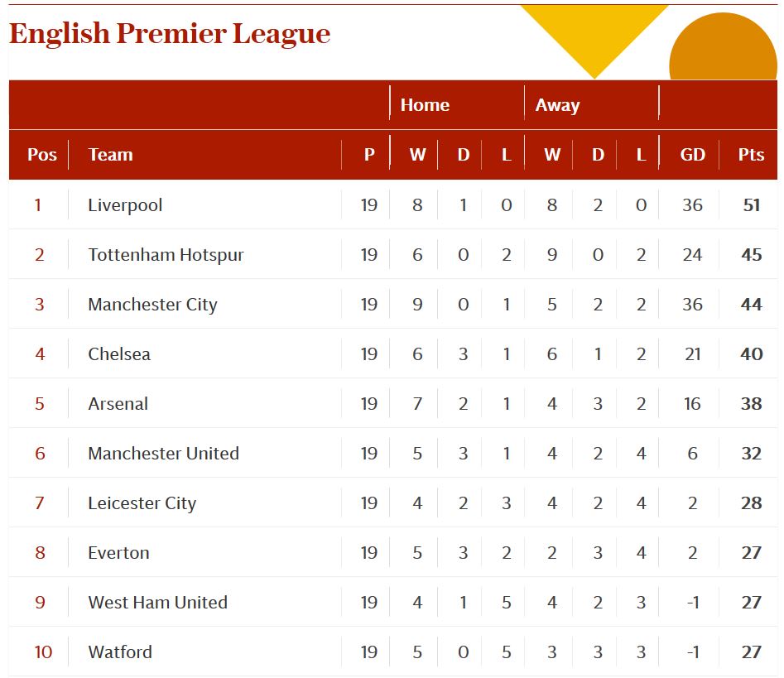Select the Home group header
Image resolution: width=784 pixels, height=678 pixels.
click(425, 105)
